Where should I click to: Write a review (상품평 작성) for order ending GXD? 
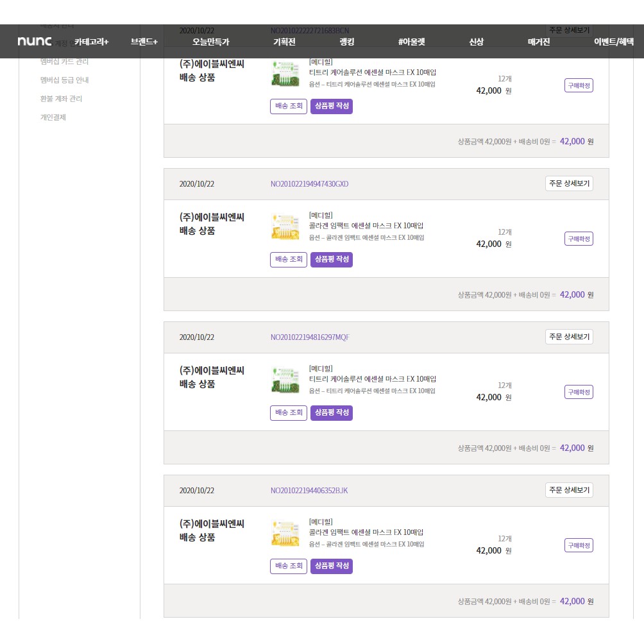(x=332, y=260)
